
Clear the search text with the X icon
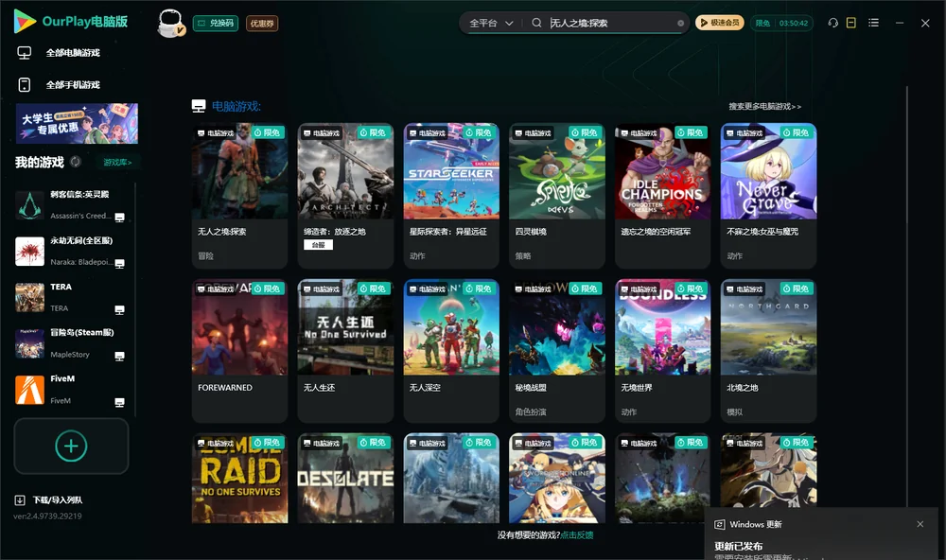(680, 24)
